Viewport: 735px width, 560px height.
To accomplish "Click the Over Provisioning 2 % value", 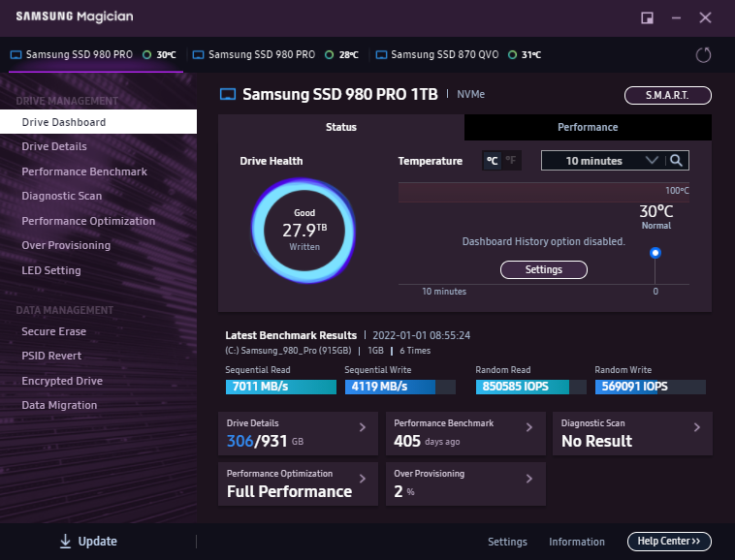I will [404, 491].
